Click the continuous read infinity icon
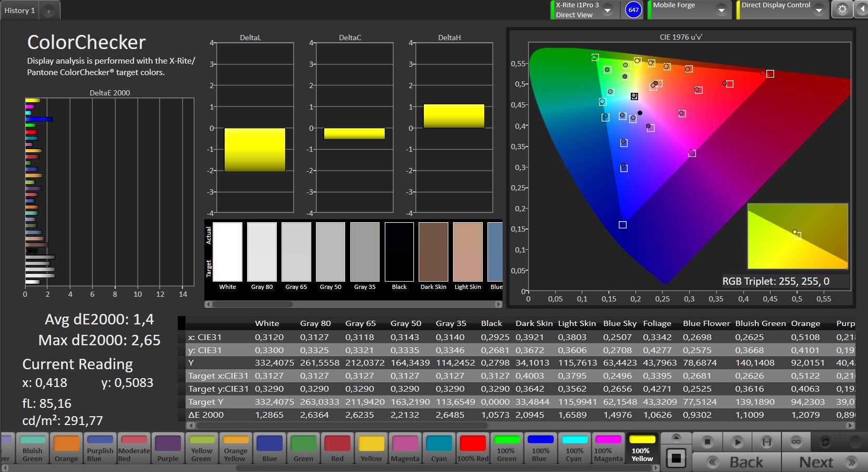 (796, 442)
